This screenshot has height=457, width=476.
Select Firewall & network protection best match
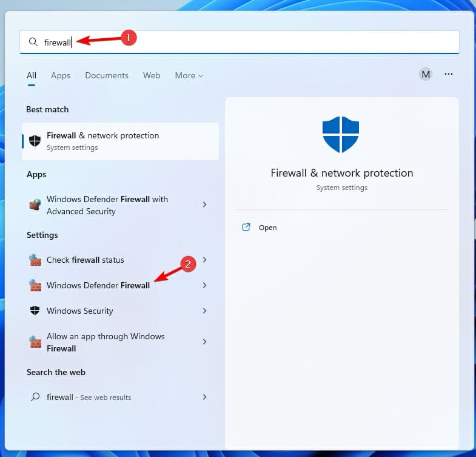coord(120,141)
